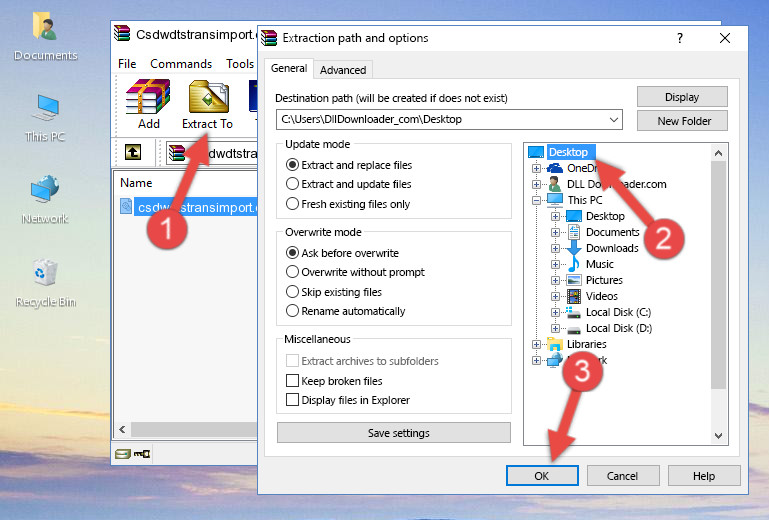Select This PC in the folder tree

coord(585,200)
